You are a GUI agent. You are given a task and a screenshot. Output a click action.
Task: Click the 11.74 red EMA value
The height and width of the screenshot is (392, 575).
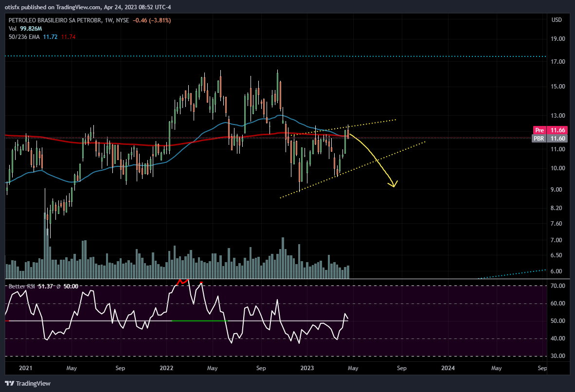(68, 36)
